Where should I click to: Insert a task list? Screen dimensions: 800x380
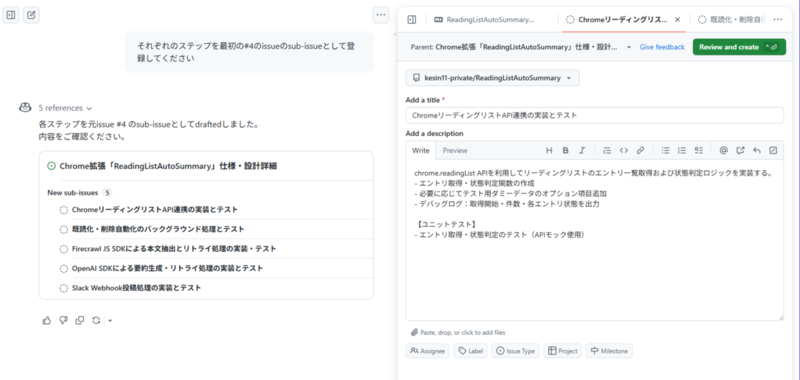coord(698,150)
